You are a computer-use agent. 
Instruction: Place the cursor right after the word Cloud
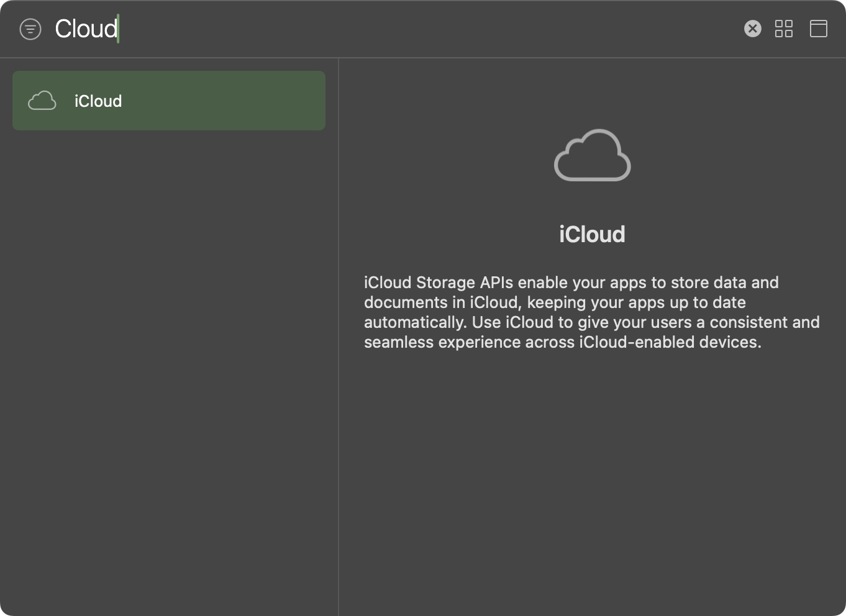pos(118,29)
